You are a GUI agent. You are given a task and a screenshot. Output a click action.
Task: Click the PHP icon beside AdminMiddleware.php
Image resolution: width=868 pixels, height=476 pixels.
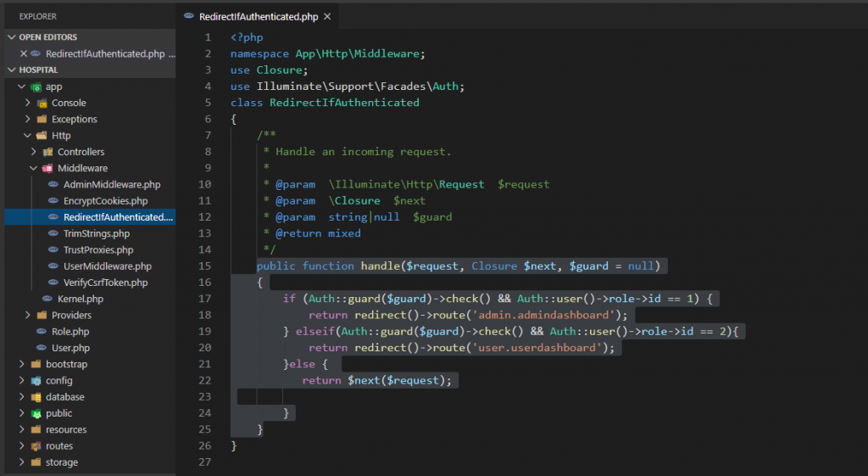(54, 184)
